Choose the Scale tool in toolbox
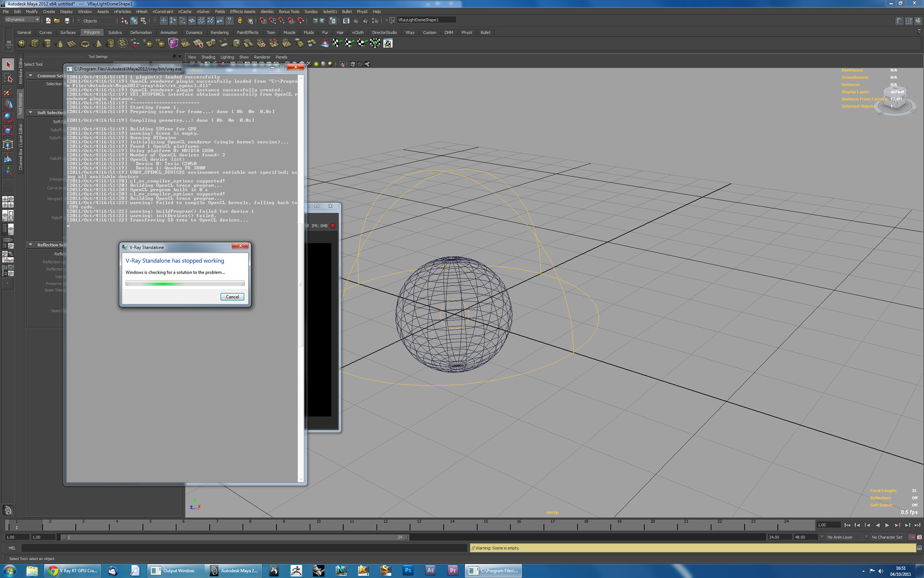The image size is (924, 578). pyautogui.click(x=8, y=131)
